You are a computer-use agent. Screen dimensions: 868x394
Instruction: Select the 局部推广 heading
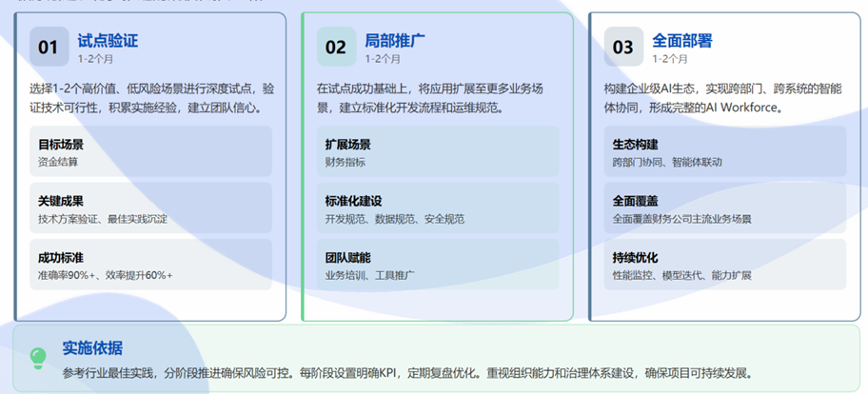[x=395, y=41]
